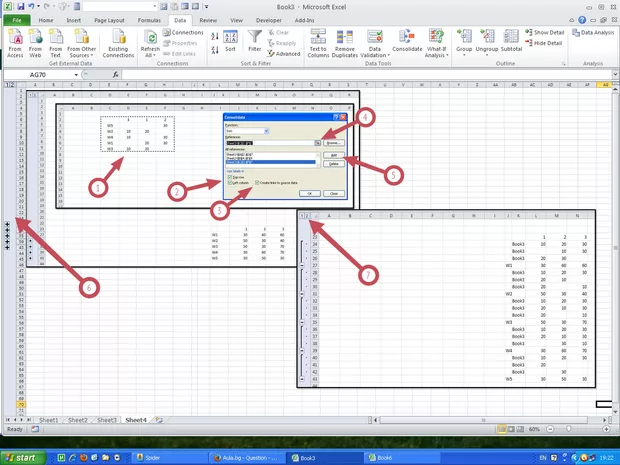Adjust the zoom slider in status bar
The height and width of the screenshot is (465, 620).
point(585,429)
